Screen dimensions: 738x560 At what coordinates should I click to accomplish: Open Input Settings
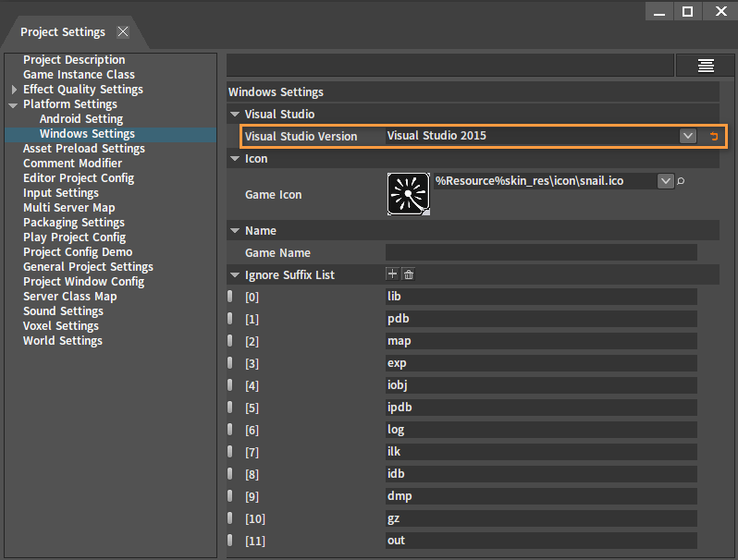[x=61, y=193]
